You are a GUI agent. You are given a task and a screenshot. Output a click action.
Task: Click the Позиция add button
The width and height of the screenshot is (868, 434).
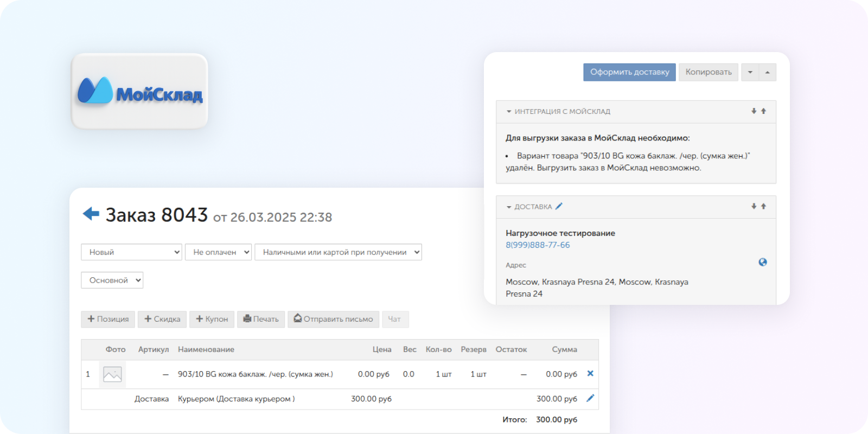tap(108, 319)
